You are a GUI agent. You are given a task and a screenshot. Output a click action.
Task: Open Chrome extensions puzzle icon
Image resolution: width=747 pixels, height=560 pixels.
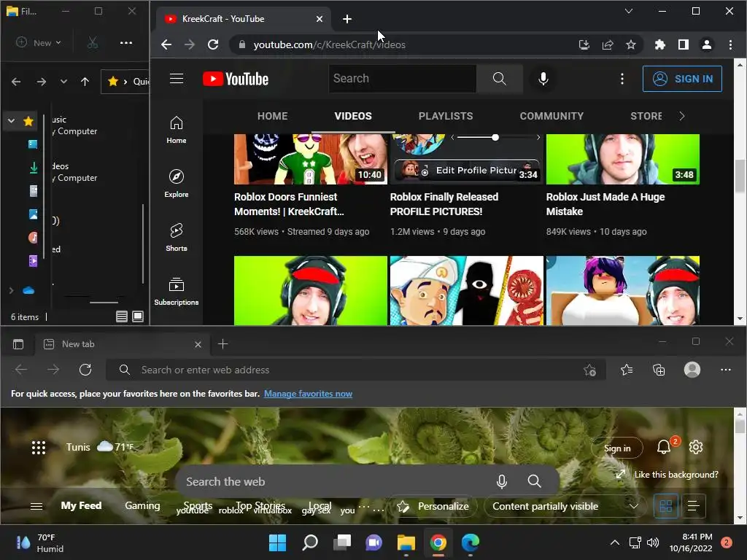tap(659, 44)
